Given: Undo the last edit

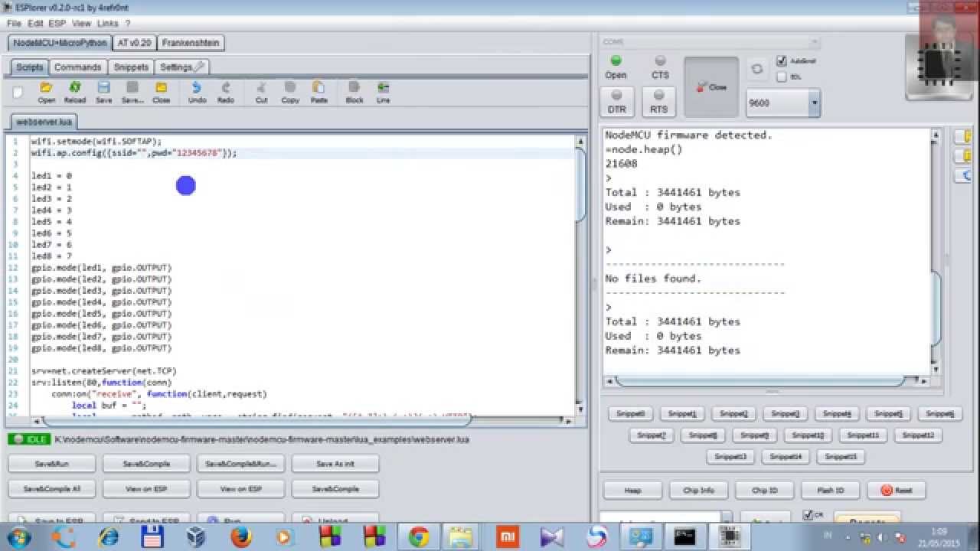Looking at the screenshot, I should (x=197, y=93).
